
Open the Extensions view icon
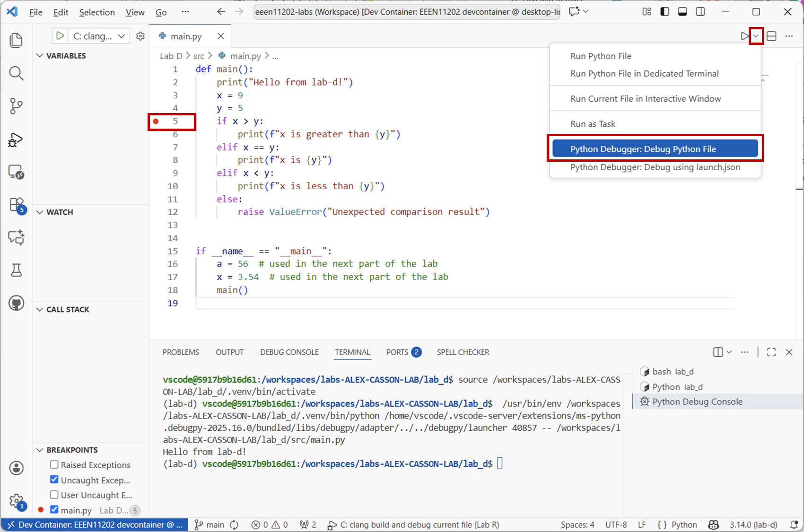click(16, 205)
